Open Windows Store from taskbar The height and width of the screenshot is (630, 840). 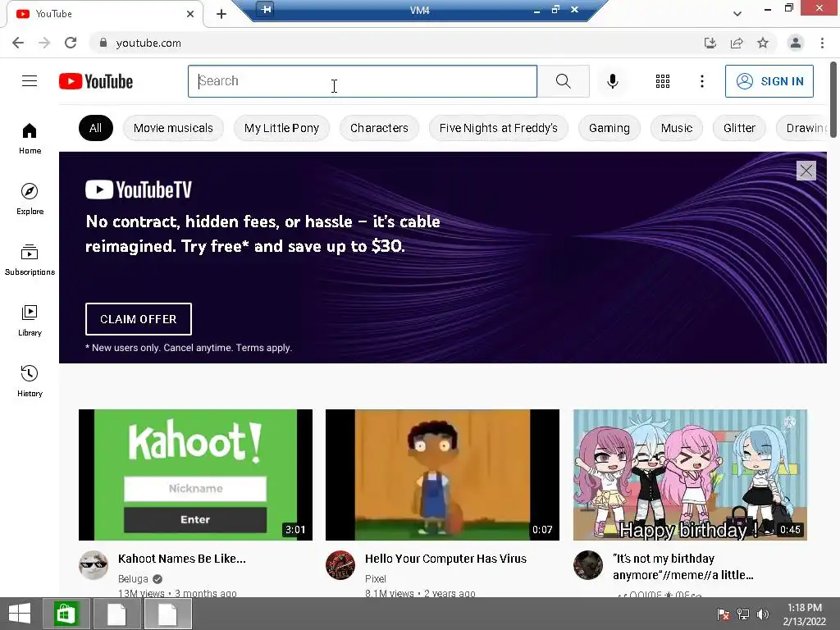click(x=65, y=614)
